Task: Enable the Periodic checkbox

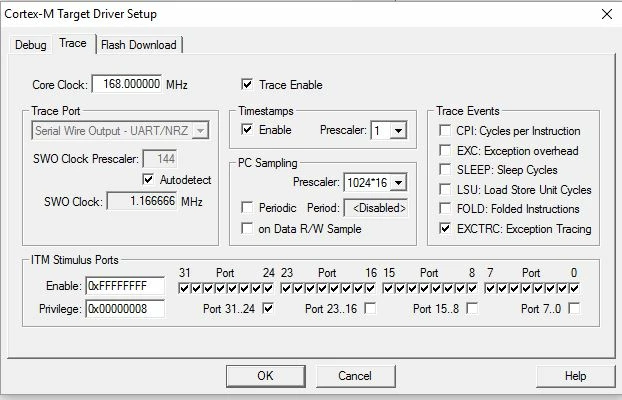Action: pos(247,207)
